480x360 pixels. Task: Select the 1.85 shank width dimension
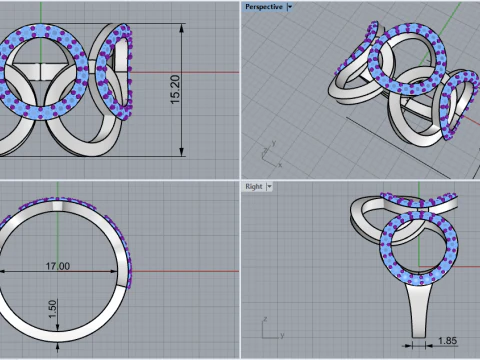[447, 341]
